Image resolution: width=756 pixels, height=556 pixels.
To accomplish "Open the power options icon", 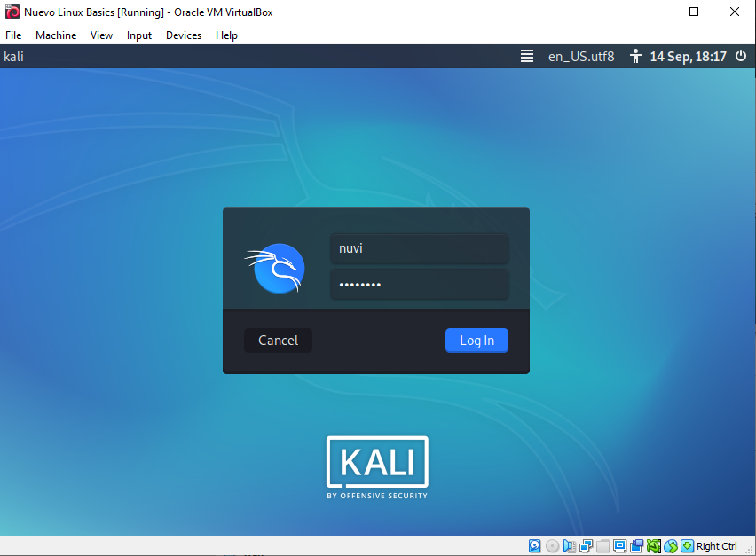I will [741, 56].
